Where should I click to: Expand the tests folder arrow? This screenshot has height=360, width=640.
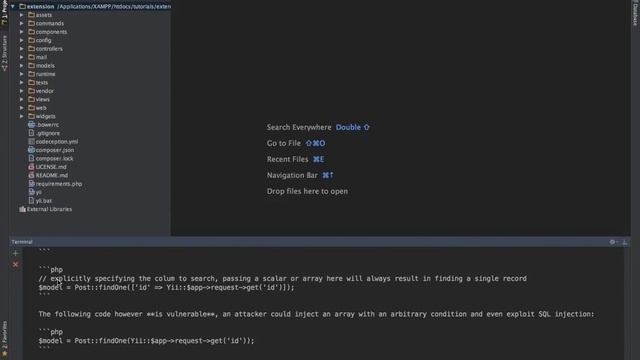click(x=22, y=82)
